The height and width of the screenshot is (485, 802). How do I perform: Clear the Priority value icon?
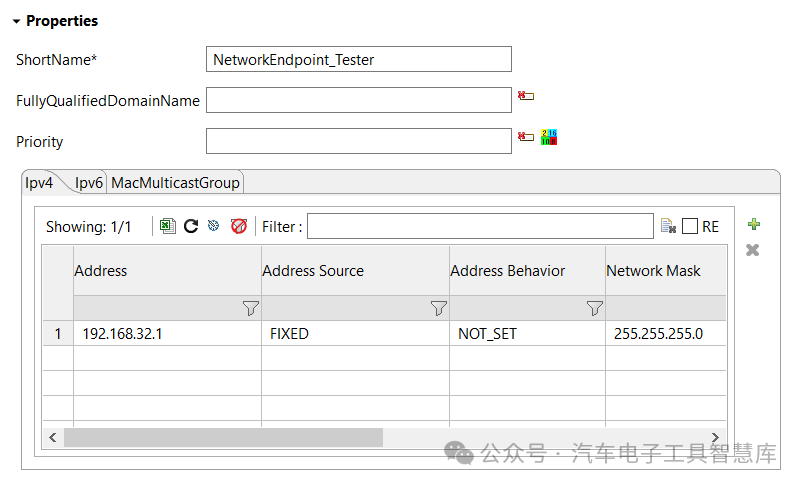526,137
